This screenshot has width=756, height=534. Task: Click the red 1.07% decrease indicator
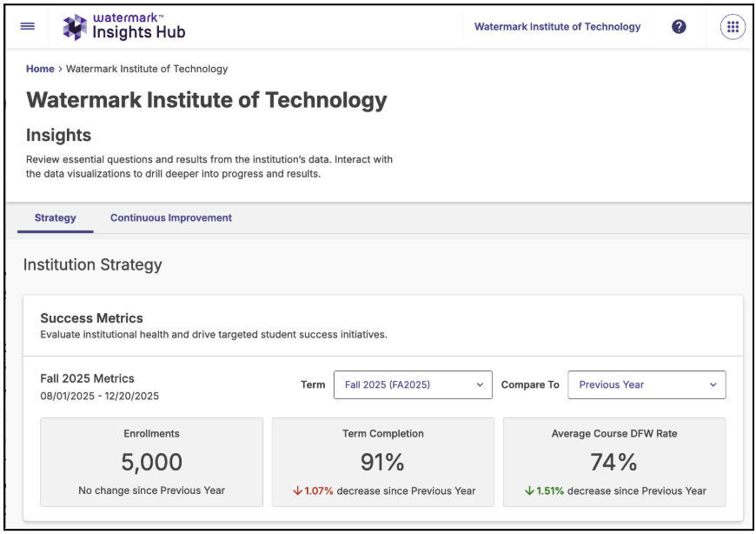pos(314,491)
